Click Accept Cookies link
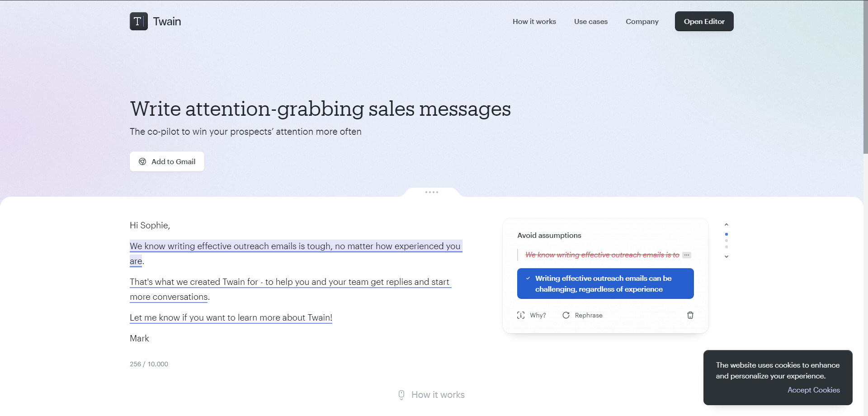The height and width of the screenshot is (416, 868). click(x=813, y=390)
